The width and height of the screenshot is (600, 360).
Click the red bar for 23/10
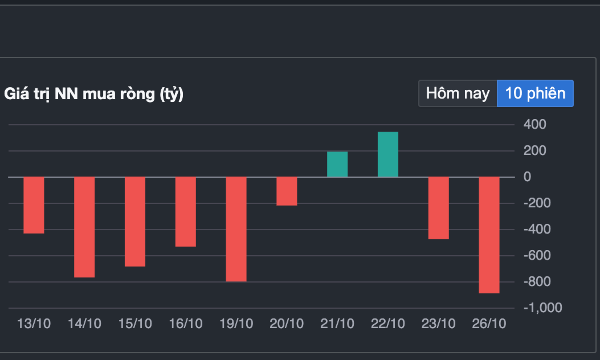click(439, 208)
